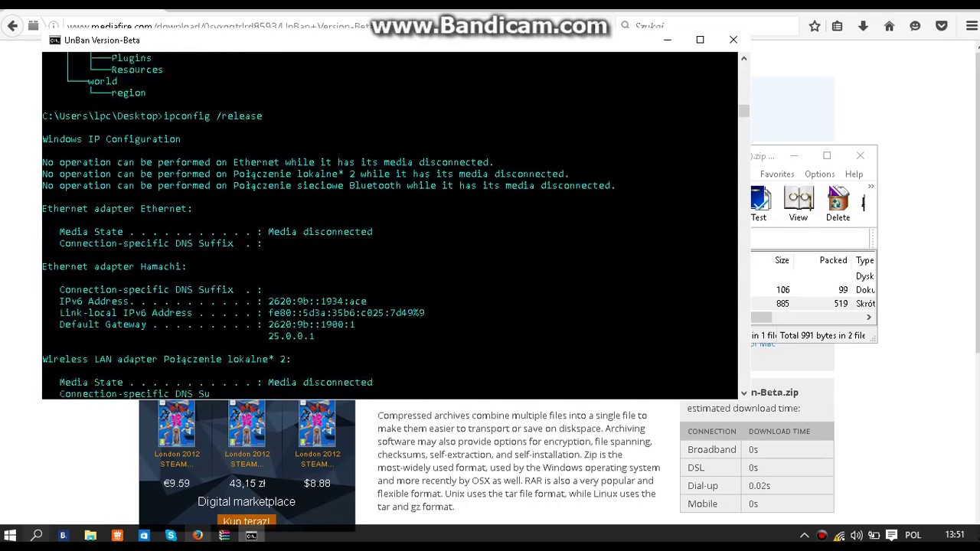
Task: Open Skype from the taskbar
Action: pyautogui.click(x=171, y=536)
